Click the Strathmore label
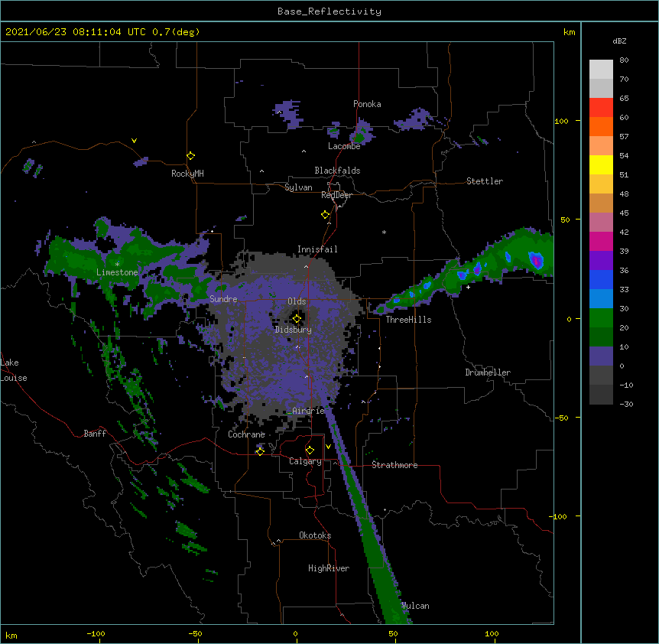The image size is (659, 644). click(394, 465)
